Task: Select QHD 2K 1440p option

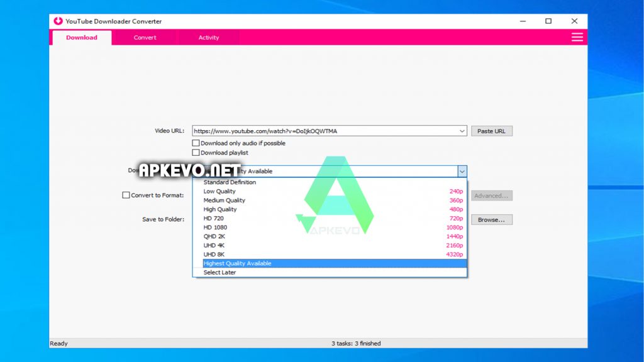Action: coord(330,236)
